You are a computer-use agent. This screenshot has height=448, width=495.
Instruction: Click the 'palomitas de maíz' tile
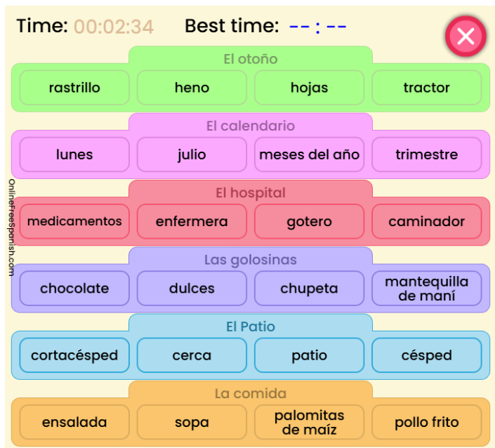tap(309, 422)
